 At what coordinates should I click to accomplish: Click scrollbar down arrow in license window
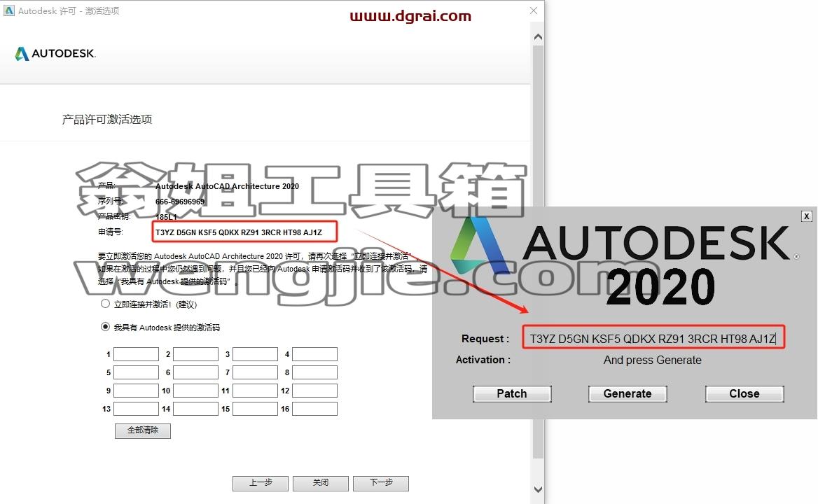tap(538, 489)
